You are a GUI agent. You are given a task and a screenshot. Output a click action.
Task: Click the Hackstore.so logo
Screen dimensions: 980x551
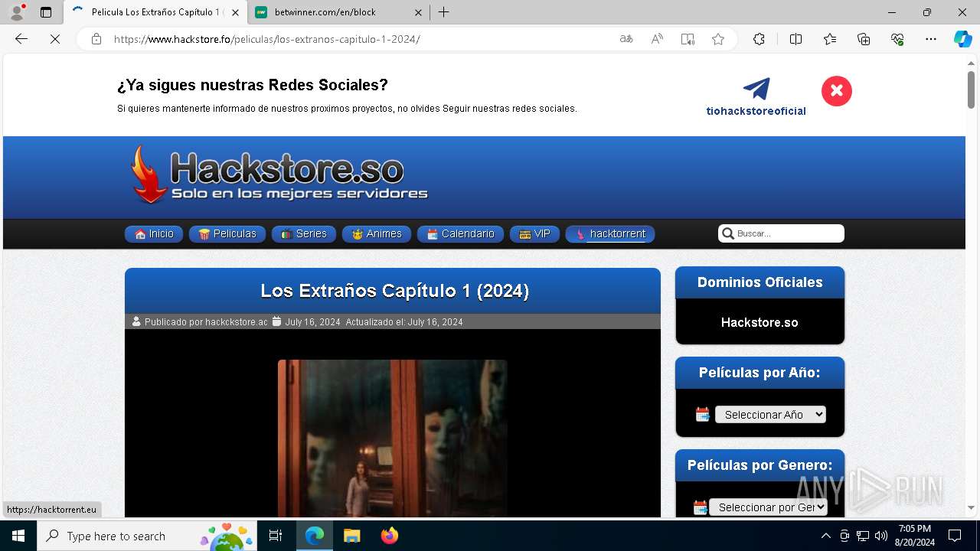point(279,174)
